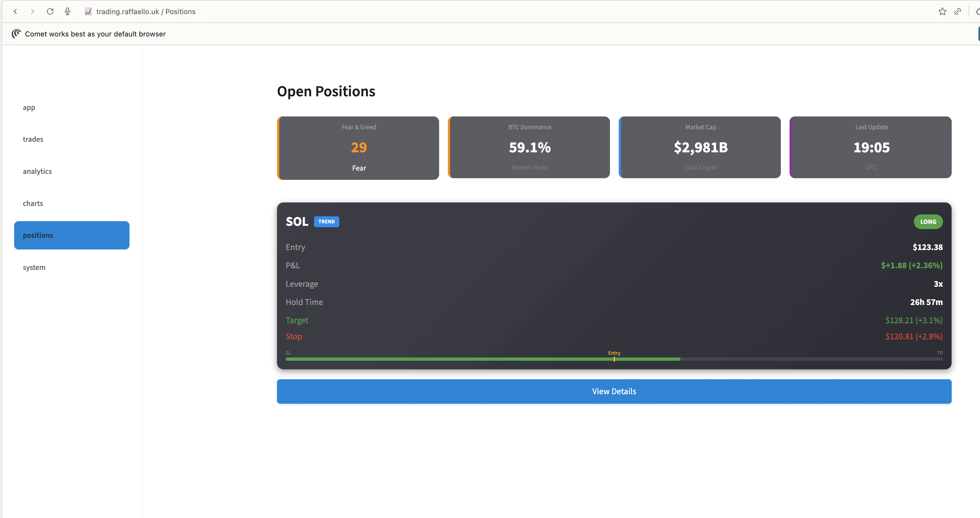Image resolution: width=980 pixels, height=518 pixels.
Task: Click the Fear & Greed card
Action: coord(358,148)
